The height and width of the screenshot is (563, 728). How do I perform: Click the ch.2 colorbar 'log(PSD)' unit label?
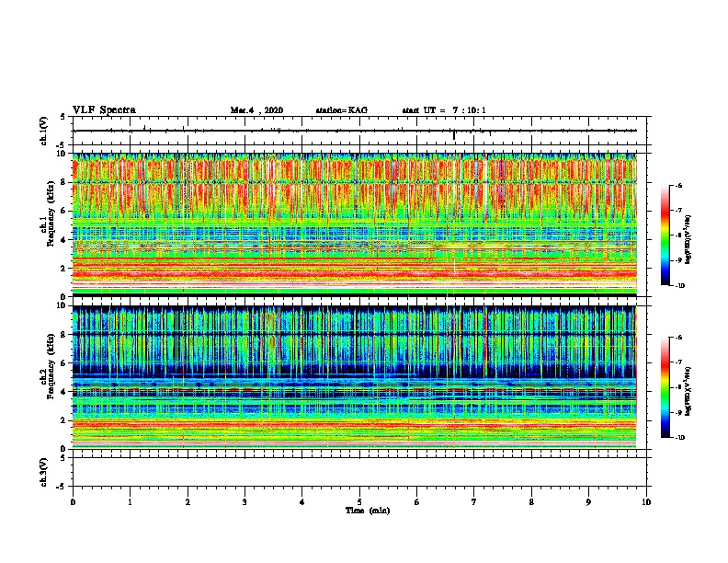[688, 391]
